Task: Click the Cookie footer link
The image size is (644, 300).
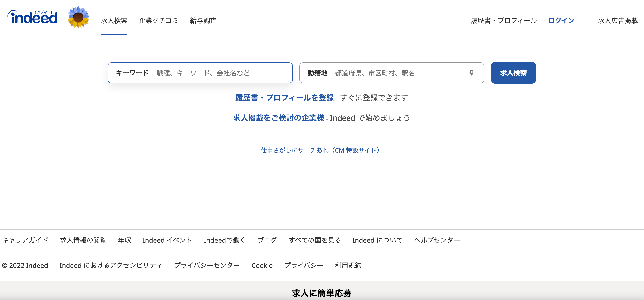Action: coord(262,266)
